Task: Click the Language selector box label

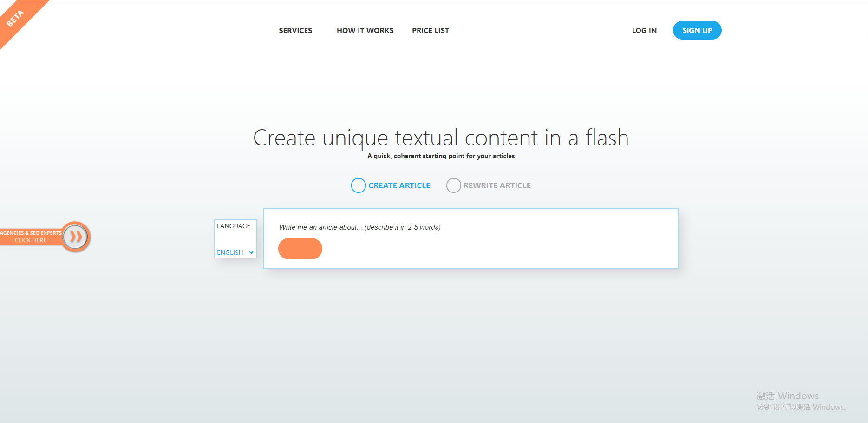Action: 234,226
